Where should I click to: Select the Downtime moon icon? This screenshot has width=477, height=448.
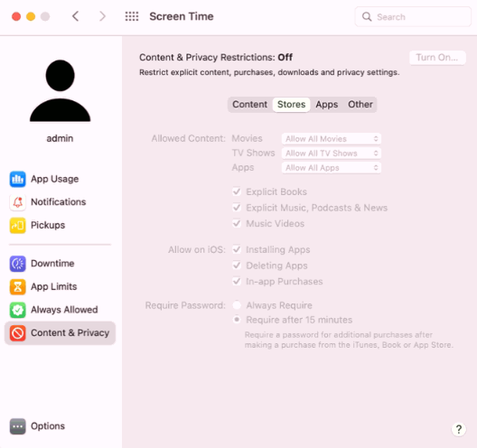pos(18,264)
